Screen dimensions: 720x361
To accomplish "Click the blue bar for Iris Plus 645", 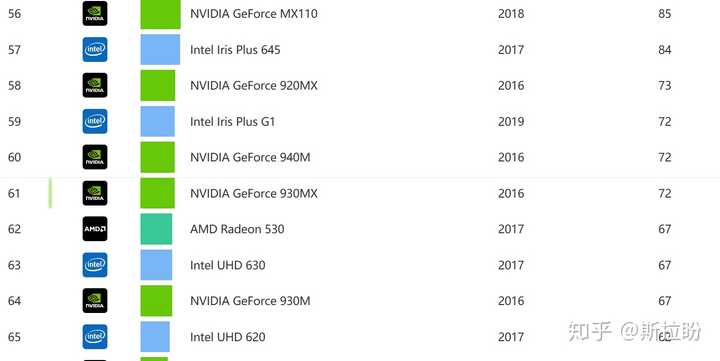I will (x=160, y=50).
